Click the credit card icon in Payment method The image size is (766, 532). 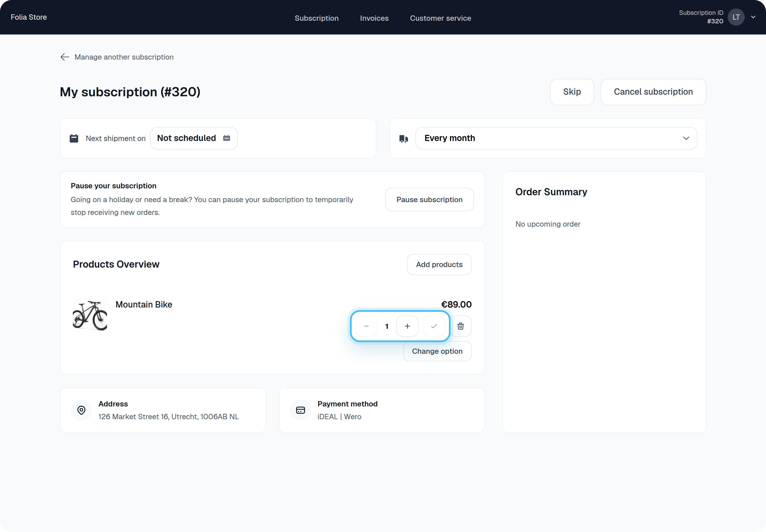tap(300, 410)
